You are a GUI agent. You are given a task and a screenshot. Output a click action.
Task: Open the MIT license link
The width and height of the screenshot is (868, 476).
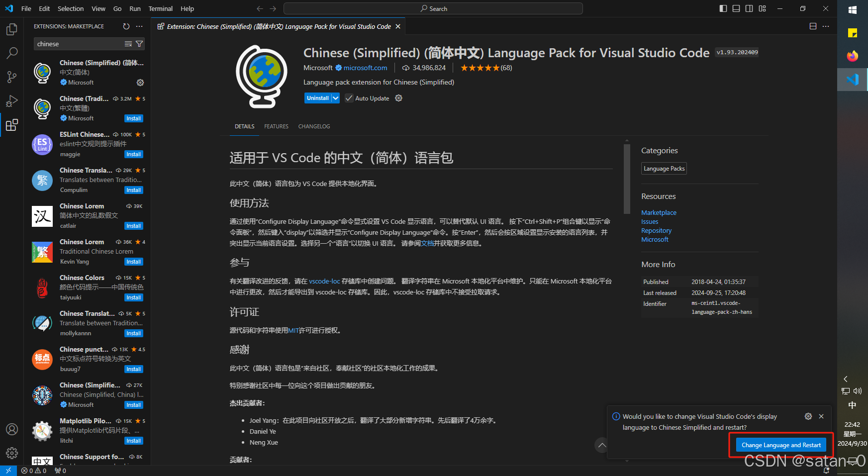(293, 330)
